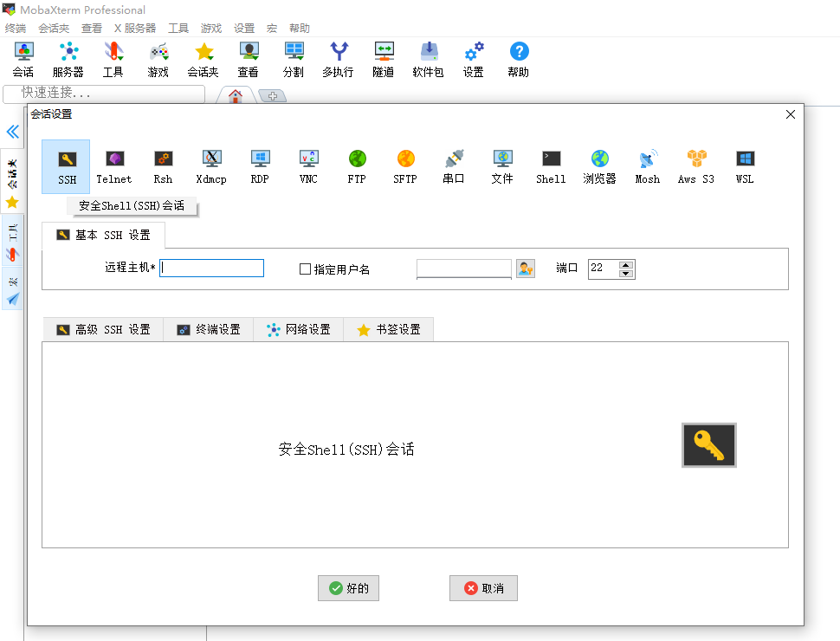Image resolution: width=840 pixels, height=641 pixels.
Task: Open the 会话 toolbar button
Action: pyautogui.click(x=23, y=60)
